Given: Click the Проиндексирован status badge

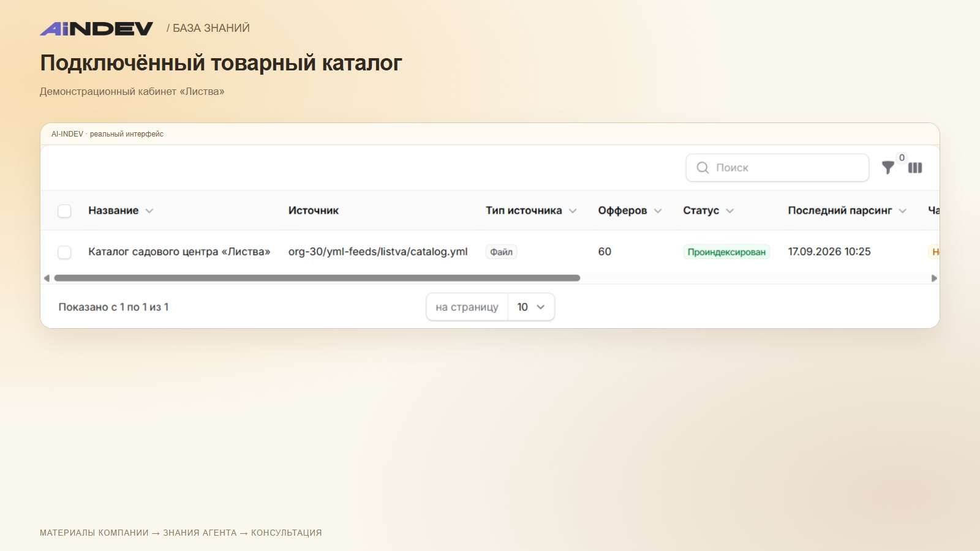Looking at the screenshot, I should (x=726, y=252).
